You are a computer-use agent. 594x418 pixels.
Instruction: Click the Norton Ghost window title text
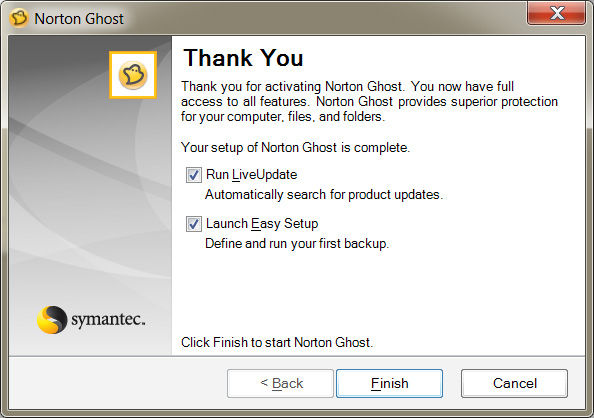point(79,19)
